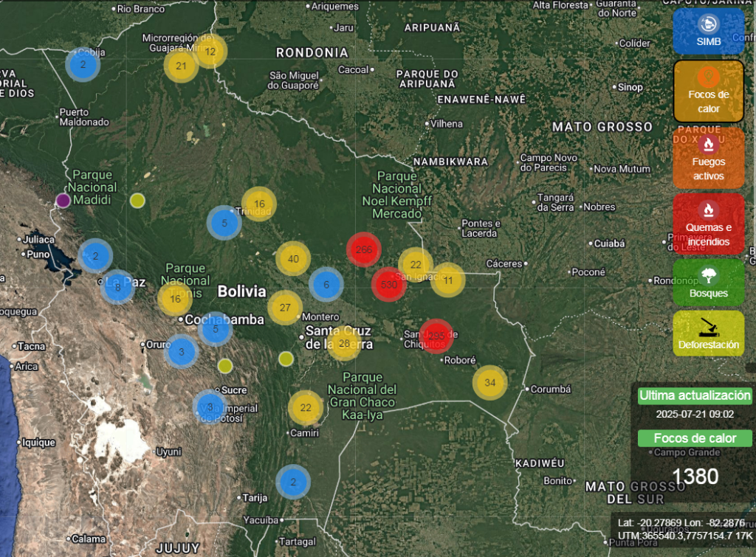Screen dimensions: 756x557
Task: Click the Cuiabá city label
Action: coord(609,243)
